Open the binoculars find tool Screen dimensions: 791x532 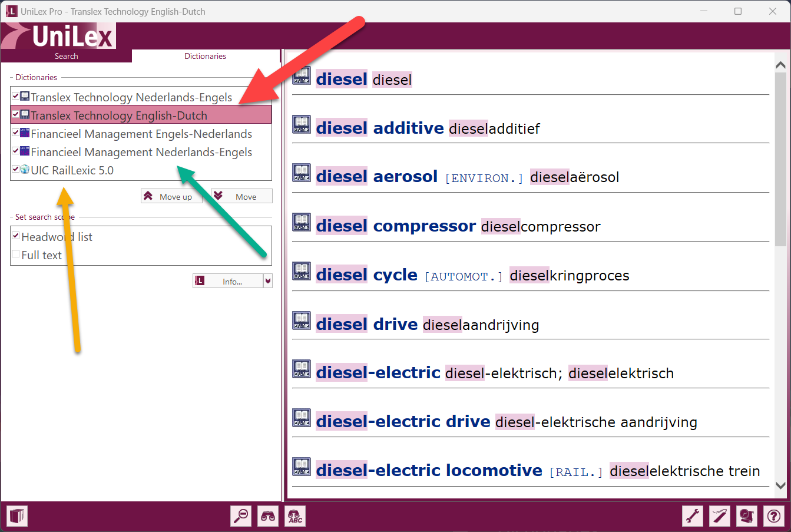pos(268,517)
